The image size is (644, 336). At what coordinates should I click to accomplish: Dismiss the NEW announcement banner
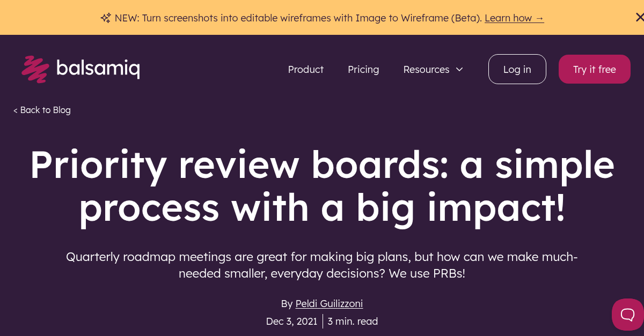[x=640, y=17]
